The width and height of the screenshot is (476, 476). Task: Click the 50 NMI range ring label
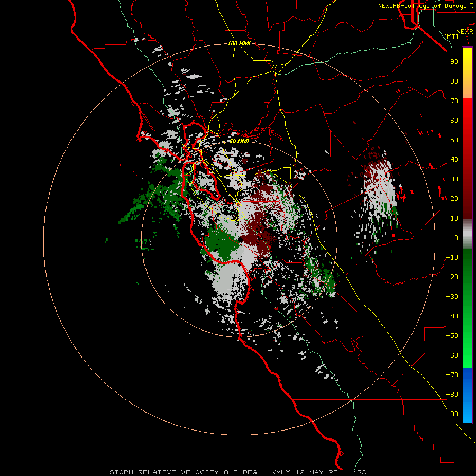point(239,141)
